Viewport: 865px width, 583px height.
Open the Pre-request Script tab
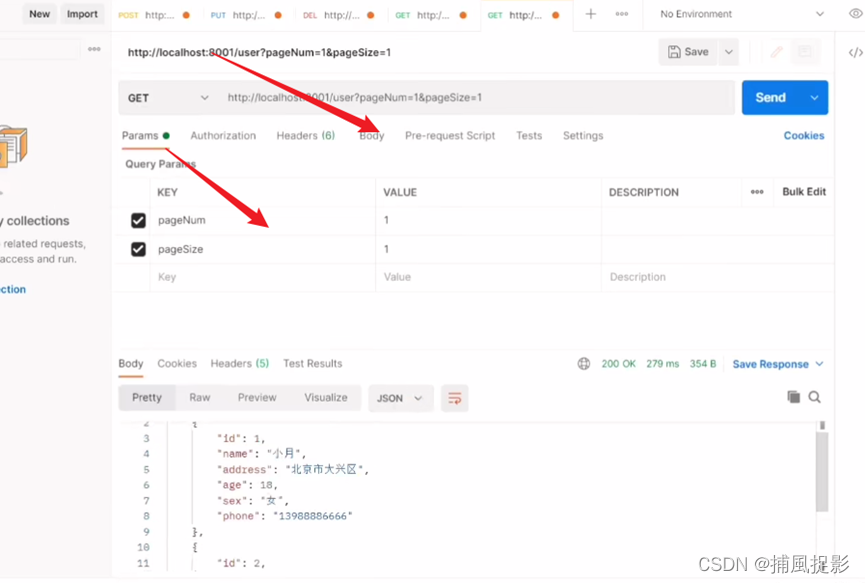[x=450, y=136]
